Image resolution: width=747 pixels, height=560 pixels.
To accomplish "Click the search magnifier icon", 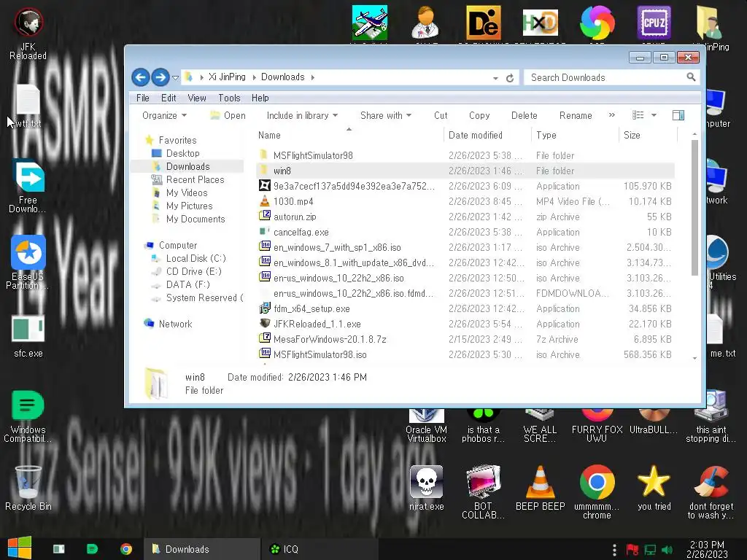I will tap(691, 77).
